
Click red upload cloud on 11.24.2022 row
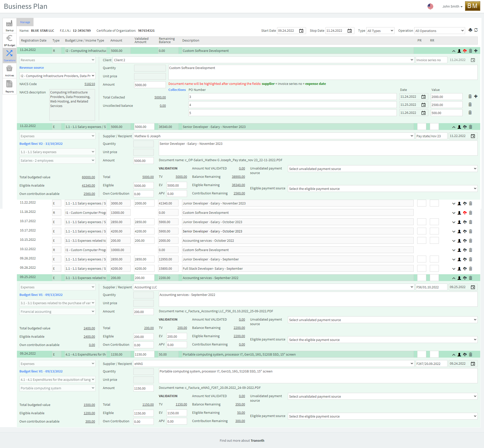[465, 51]
